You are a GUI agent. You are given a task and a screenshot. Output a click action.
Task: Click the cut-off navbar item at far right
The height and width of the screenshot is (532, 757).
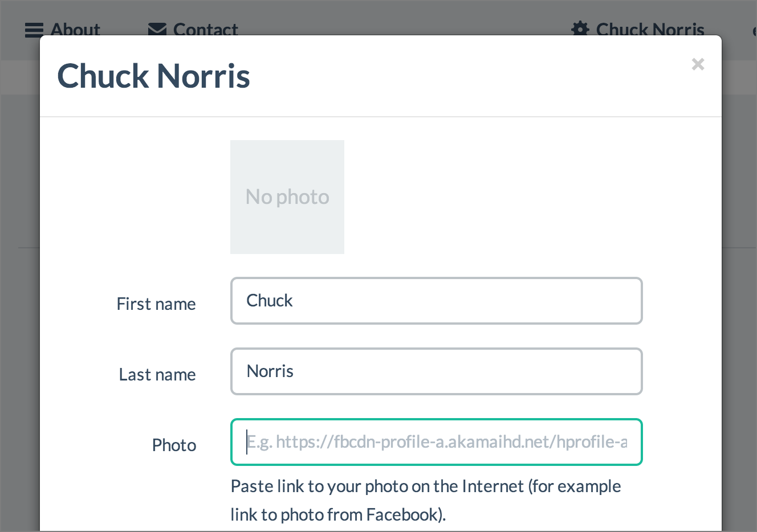tap(754, 30)
